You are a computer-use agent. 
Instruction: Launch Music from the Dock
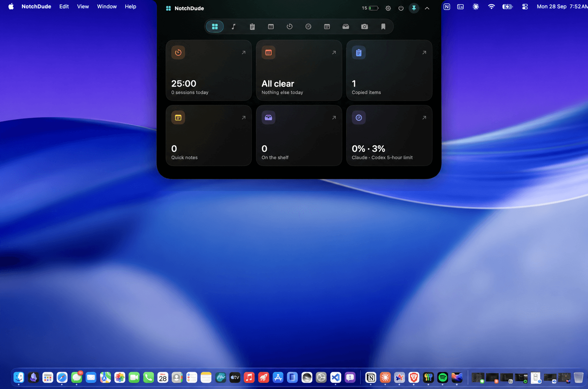[249, 378]
